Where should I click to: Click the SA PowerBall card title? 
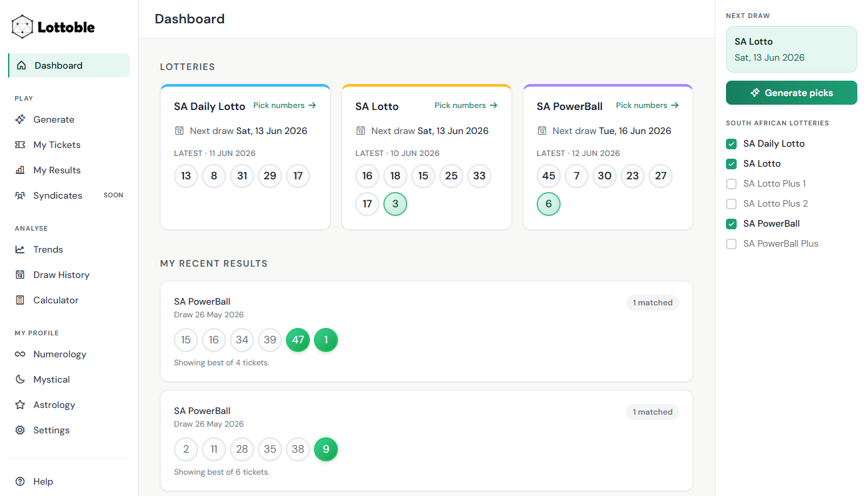tap(569, 106)
